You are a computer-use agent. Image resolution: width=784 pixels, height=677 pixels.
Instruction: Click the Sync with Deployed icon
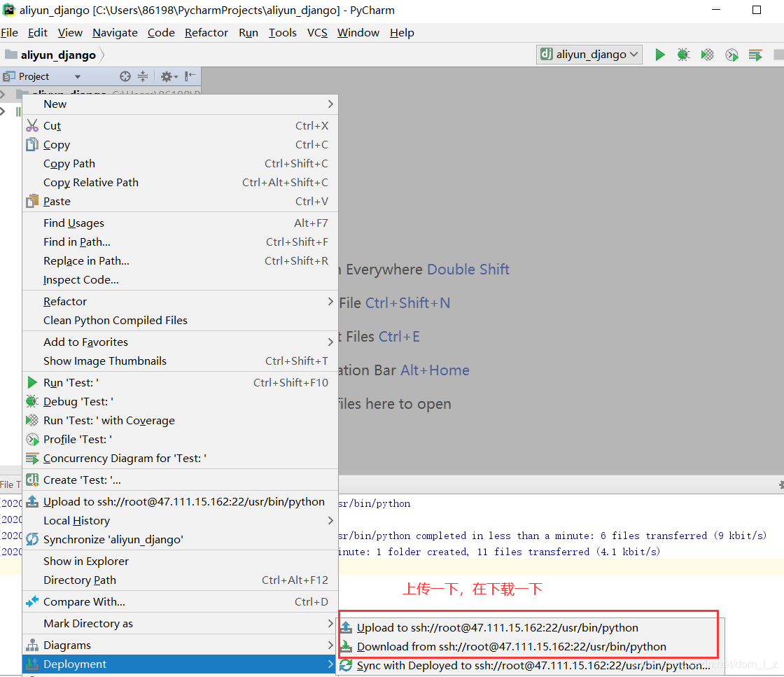(x=346, y=666)
